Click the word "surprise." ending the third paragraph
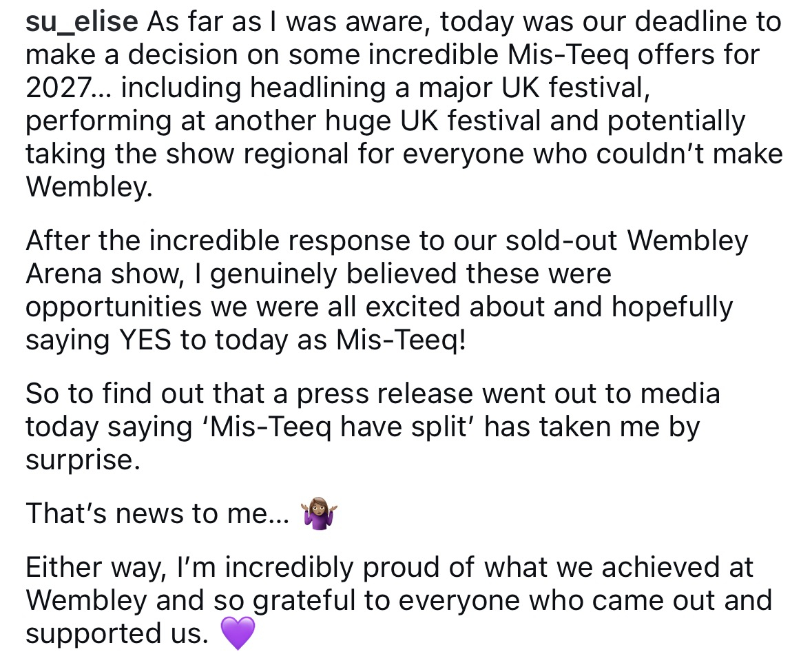Viewport: 812px width, 663px height. pos(83,460)
